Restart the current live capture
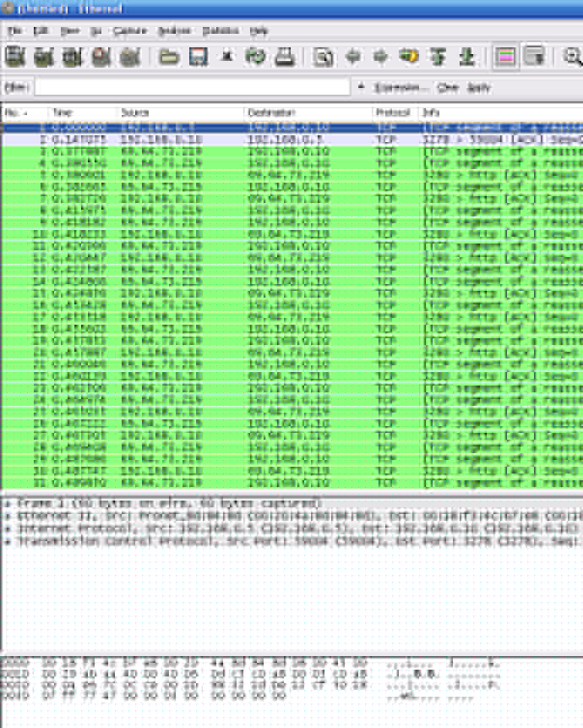This screenshot has height=728, width=583. (129, 57)
